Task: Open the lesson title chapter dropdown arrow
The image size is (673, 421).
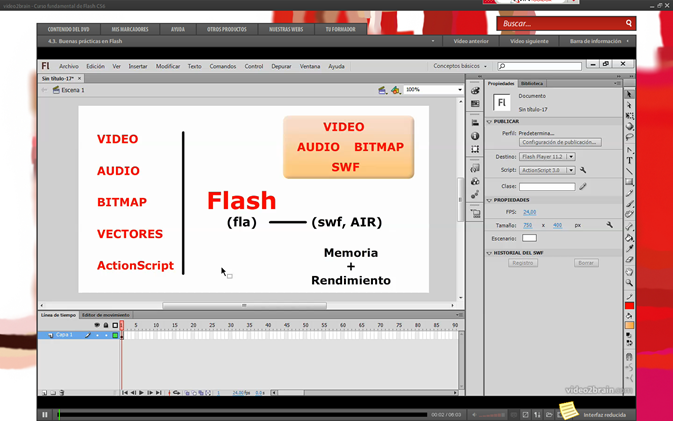Action: coord(433,41)
